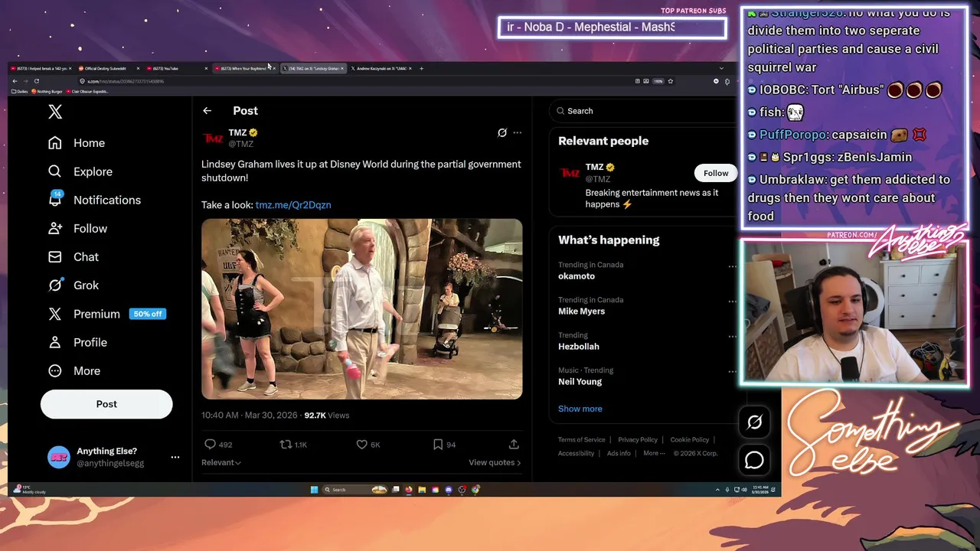Open TMZ profile name in post header
Viewport: 980px width, 551px height.
[x=237, y=132]
